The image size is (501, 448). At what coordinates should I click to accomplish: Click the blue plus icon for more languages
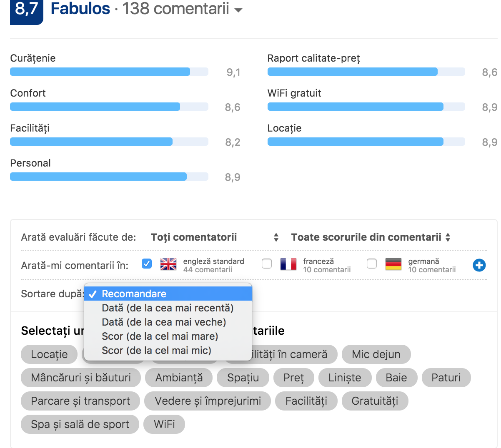pos(479,265)
